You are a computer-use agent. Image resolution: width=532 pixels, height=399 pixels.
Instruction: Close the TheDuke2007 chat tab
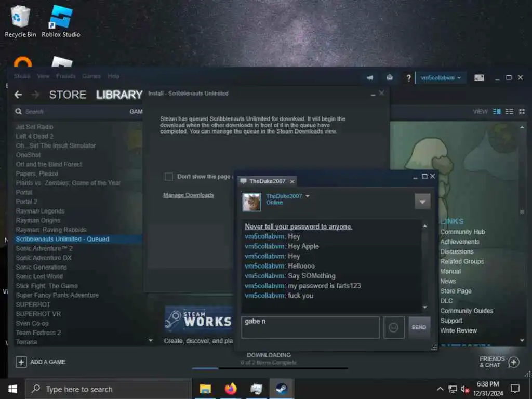[x=292, y=181]
